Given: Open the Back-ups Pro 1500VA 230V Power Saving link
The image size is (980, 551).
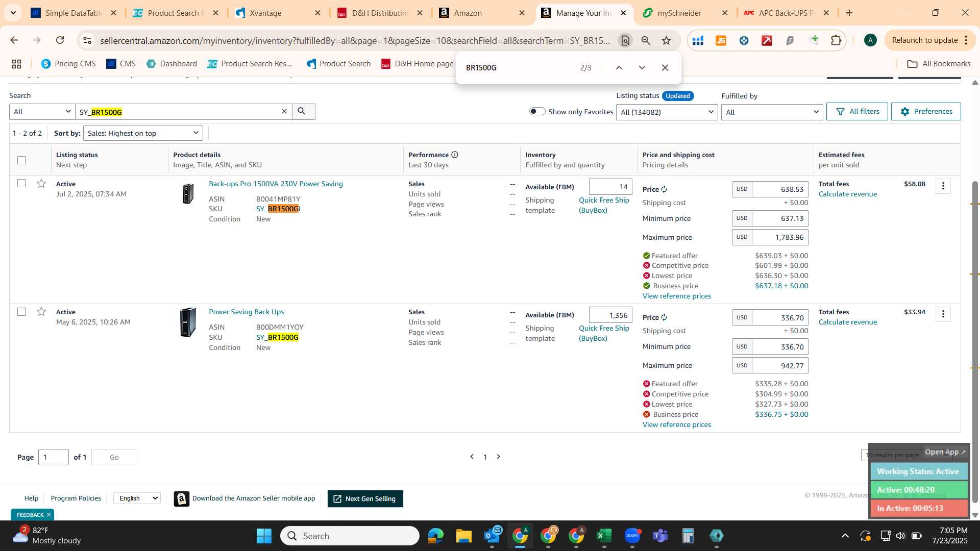Looking at the screenshot, I should tap(276, 184).
